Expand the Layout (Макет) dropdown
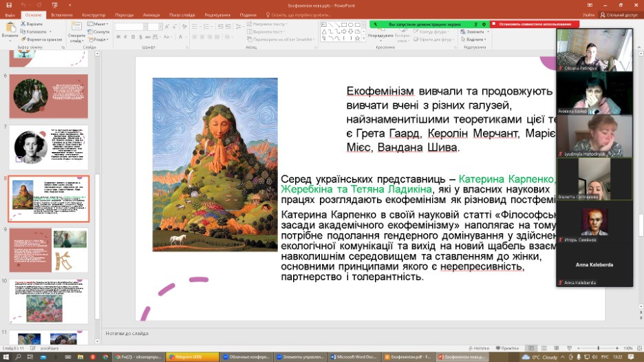644x362 pixels. coord(99,24)
